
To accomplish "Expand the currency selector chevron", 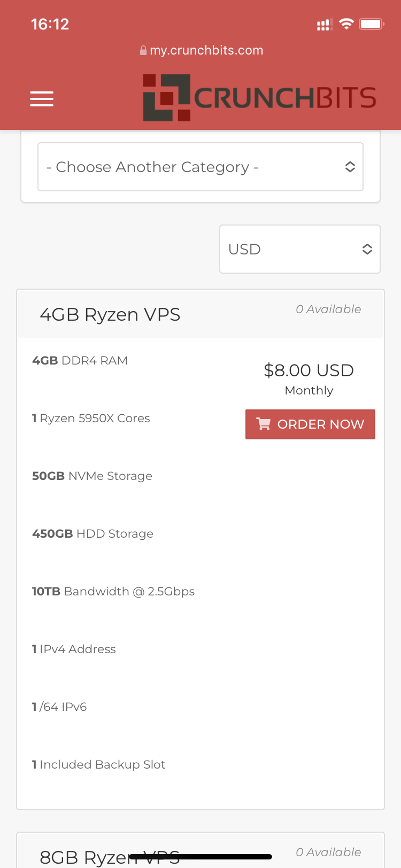I will click(x=367, y=249).
